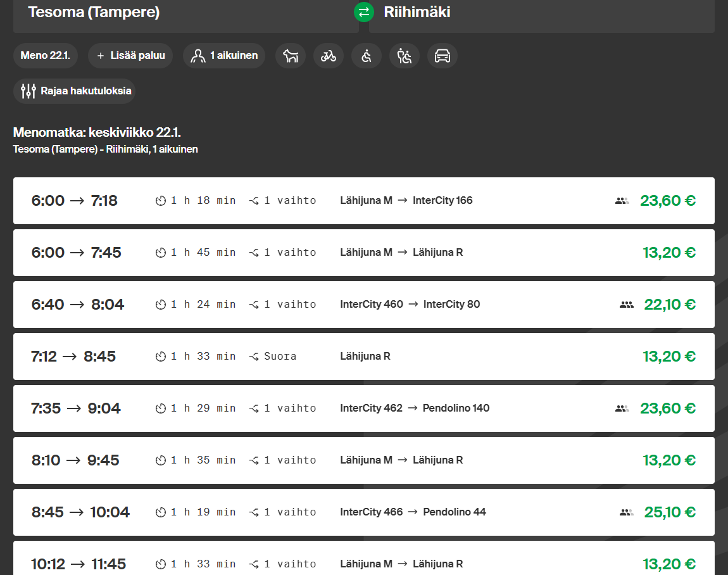
Task: Toggle the wheelchair accessibility filter
Action: (x=367, y=56)
